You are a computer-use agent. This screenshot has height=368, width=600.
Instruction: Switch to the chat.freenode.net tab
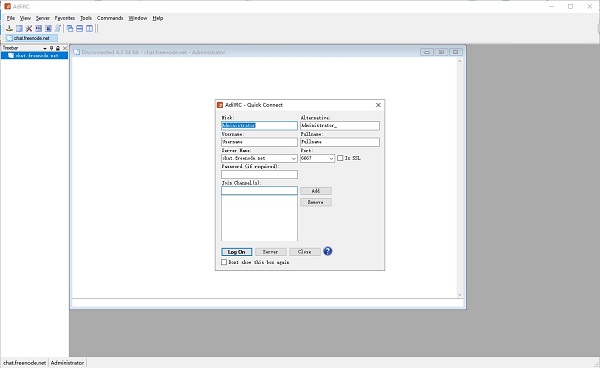31,38
